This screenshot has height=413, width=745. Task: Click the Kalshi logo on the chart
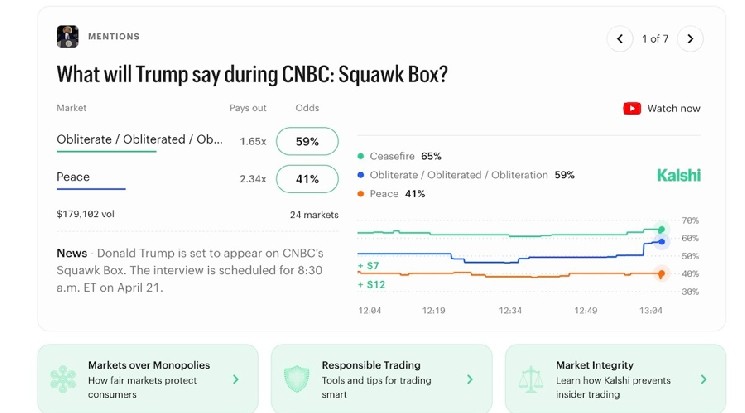click(679, 175)
